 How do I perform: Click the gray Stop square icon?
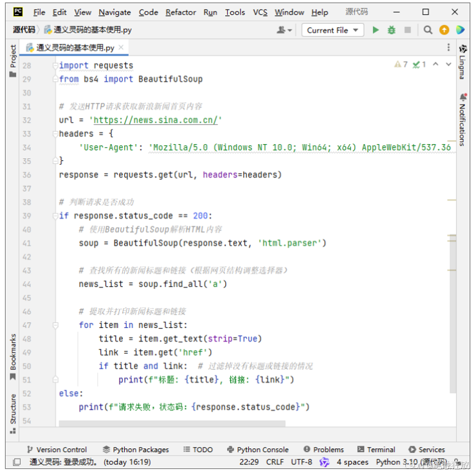pos(408,30)
